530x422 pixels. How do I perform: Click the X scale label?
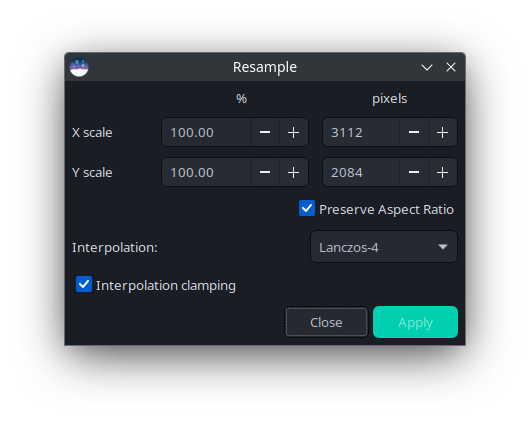92,133
